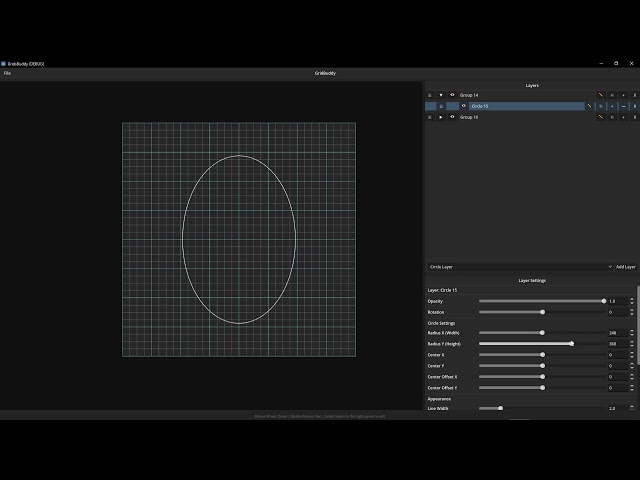Duplicate Group 18 using its copy icon
640x480 pixels.
click(612, 117)
